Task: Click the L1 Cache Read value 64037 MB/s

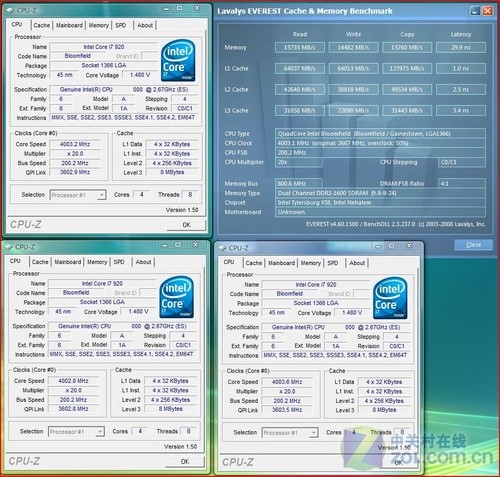Action: [x=300, y=69]
